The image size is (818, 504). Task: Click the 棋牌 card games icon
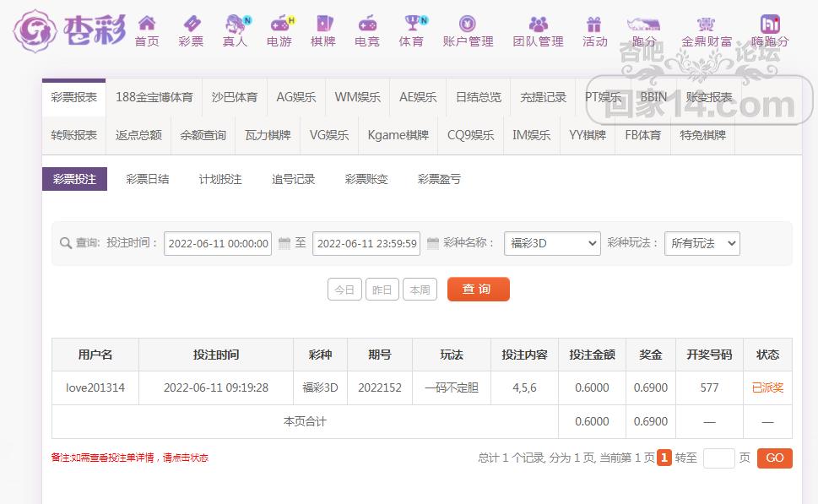(323, 24)
